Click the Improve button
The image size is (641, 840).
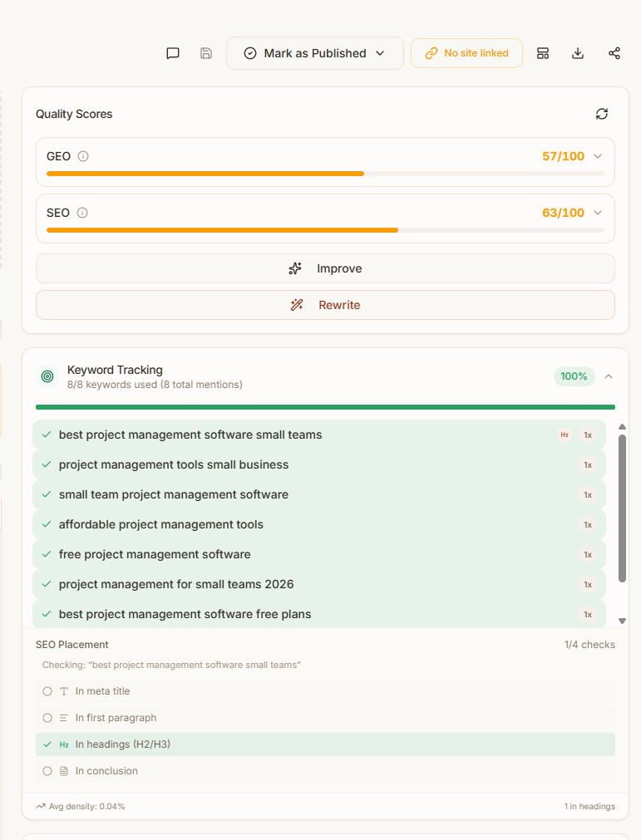(x=324, y=268)
